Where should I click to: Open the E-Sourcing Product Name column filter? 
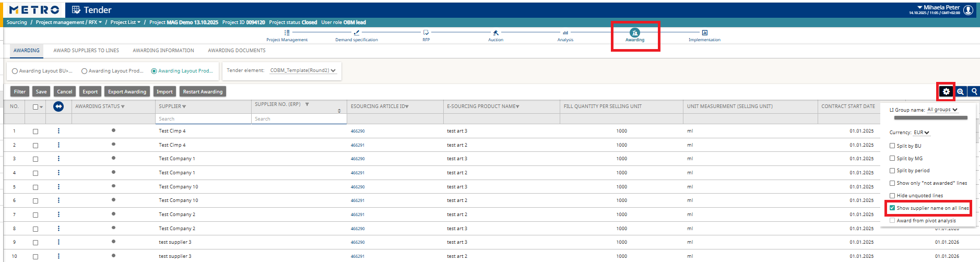[517, 106]
